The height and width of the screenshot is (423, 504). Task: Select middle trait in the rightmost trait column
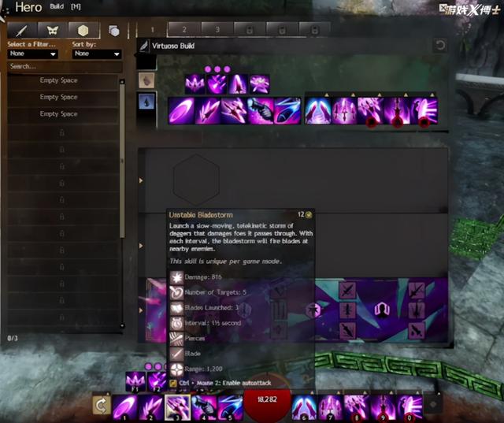click(x=417, y=311)
